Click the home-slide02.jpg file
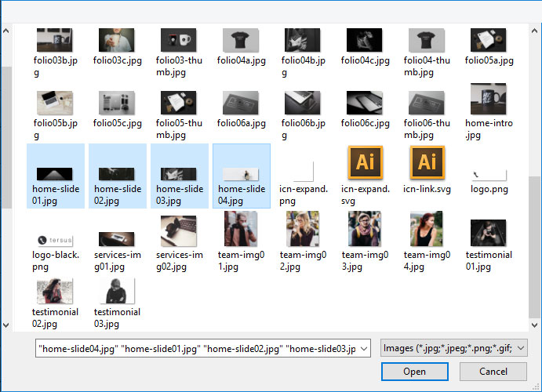Image resolution: width=542 pixels, height=392 pixels. point(118,176)
